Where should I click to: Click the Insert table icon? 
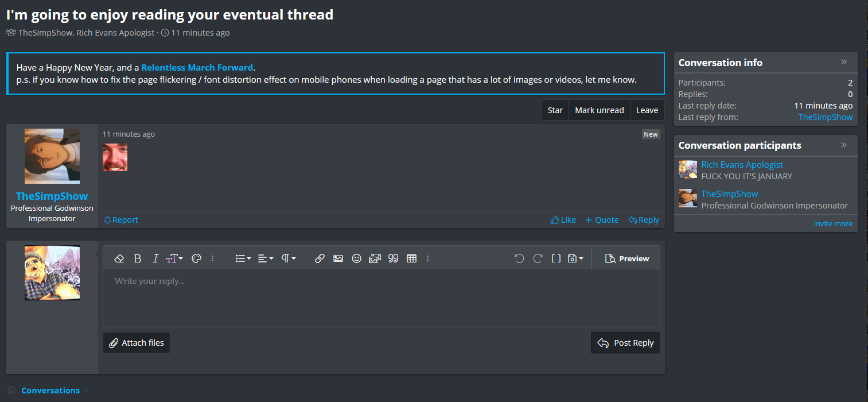pyautogui.click(x=411, y=258)
